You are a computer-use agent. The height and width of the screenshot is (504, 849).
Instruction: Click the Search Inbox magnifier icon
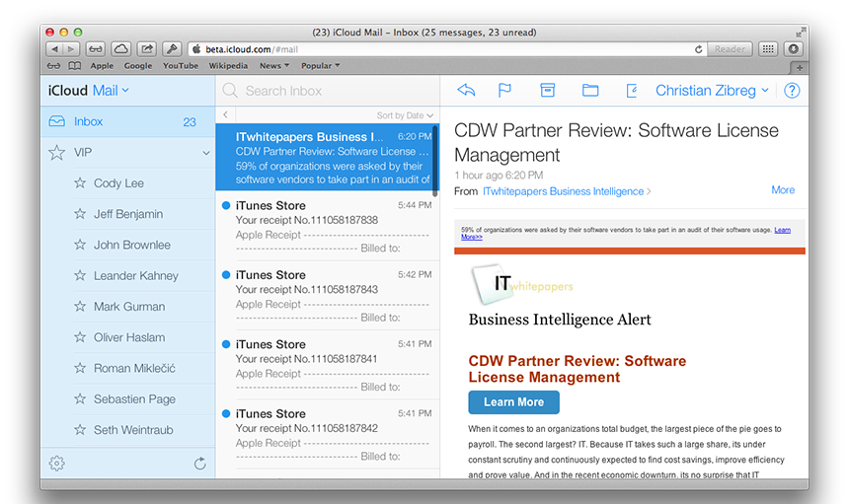coord(230,91)
